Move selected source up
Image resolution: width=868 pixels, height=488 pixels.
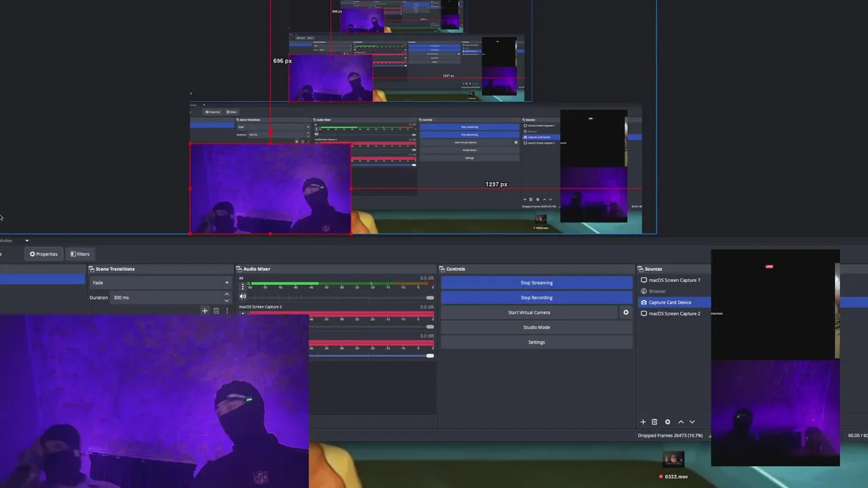click(x=681, y=422)
